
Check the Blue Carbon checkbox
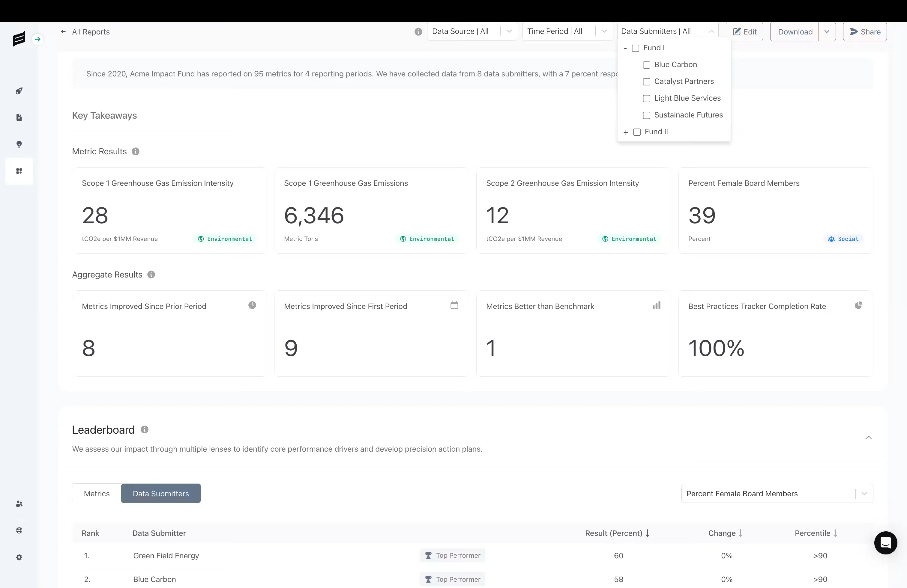[x=646, y=65]
